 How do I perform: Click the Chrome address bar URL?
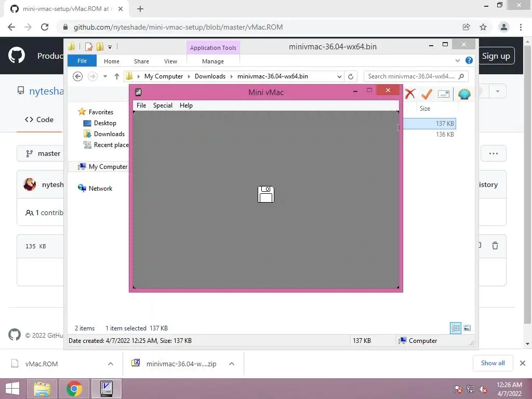[x=178, y=27]
